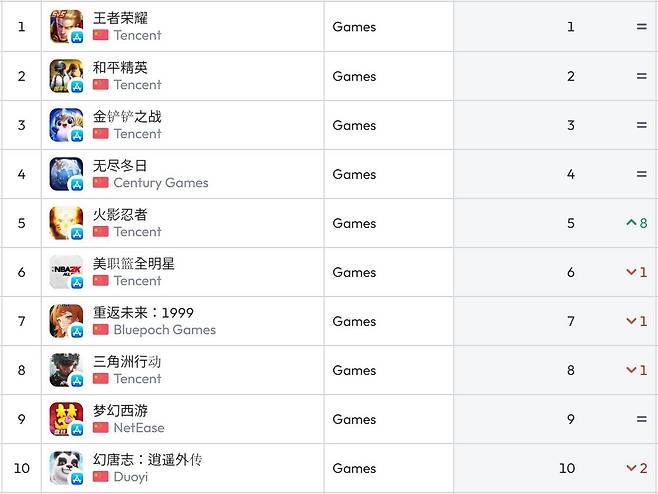Open the NBA 2K 美职篮全明星 icon
Image resolution: width=658 pixels, height=494 pixels.
coord(66,272)
